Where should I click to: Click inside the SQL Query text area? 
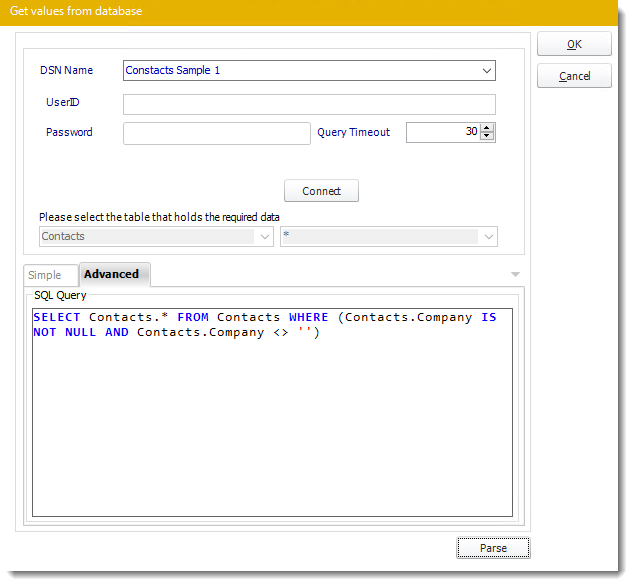pyautogui.click(x=272, y=412)
